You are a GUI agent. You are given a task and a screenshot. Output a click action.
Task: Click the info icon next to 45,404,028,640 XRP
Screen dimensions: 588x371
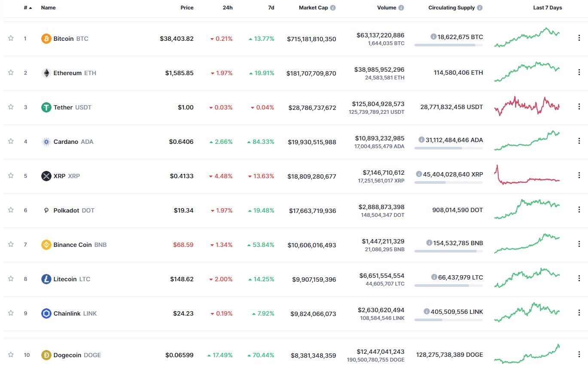(419, 174)
